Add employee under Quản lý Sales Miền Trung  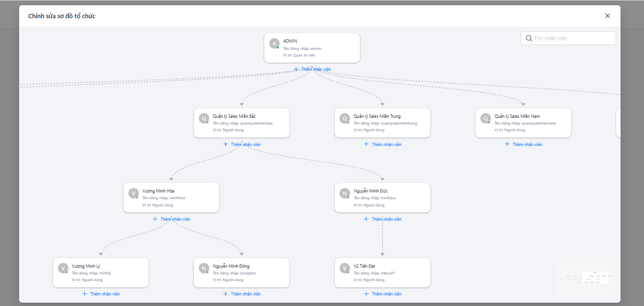click(x=383, y=144)
